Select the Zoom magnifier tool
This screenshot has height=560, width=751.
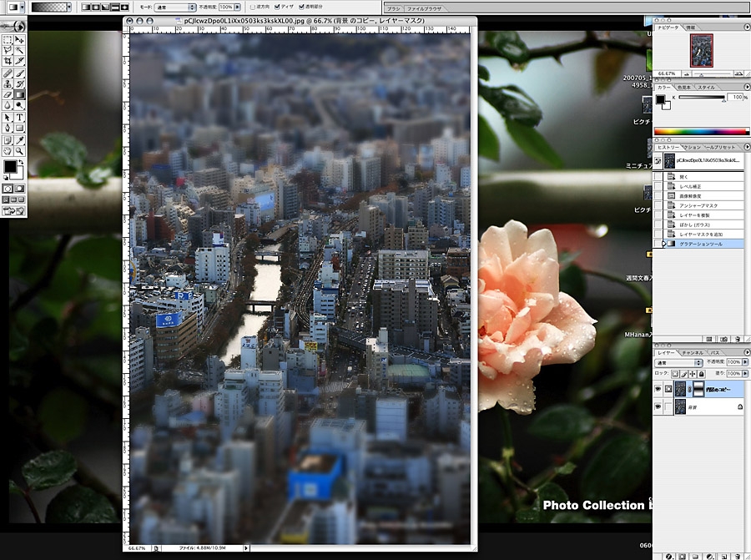[x=19, y=151]
